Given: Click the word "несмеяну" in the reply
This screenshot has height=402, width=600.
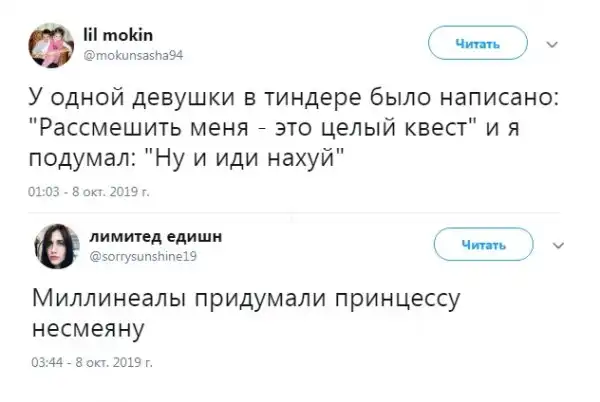Looking at the screenshot, I should [x=90, y=327].
